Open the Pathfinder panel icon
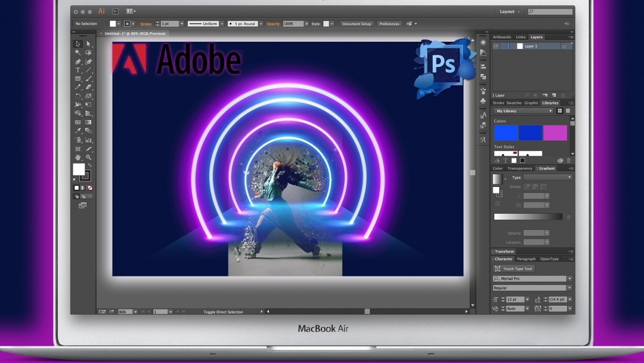Viewport: 644px width, 363px height. tap(483, 76)
